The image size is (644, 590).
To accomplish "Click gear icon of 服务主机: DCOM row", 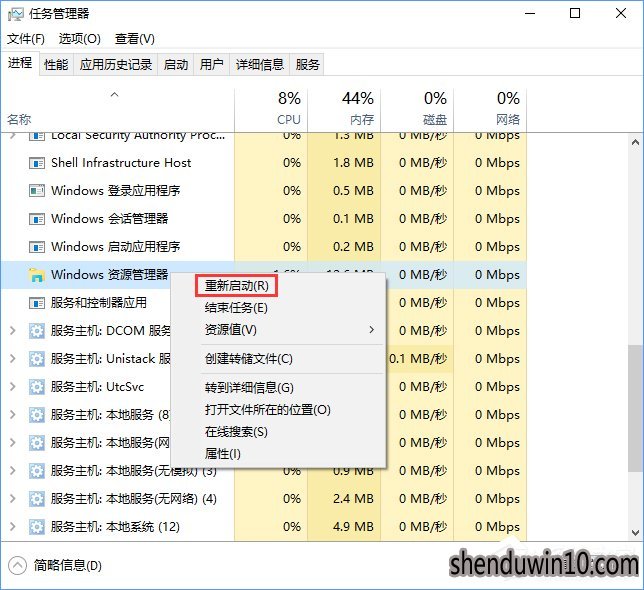I will (x=37, y=331).
